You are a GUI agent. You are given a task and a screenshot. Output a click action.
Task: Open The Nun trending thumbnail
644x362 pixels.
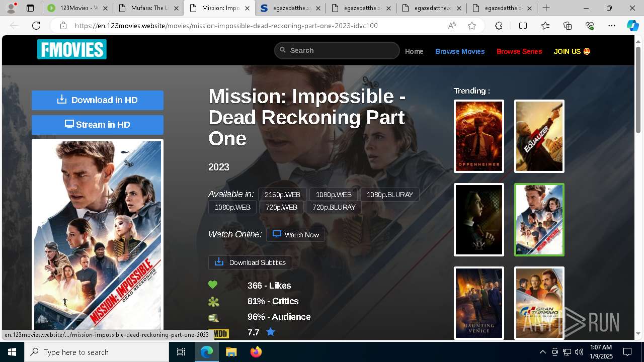click(x=479, y=220)
